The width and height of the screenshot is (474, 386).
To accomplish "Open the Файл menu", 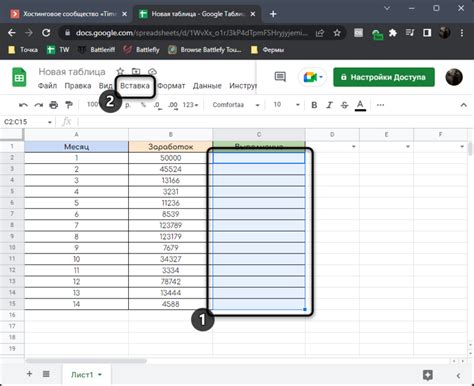I will point(47,86).
